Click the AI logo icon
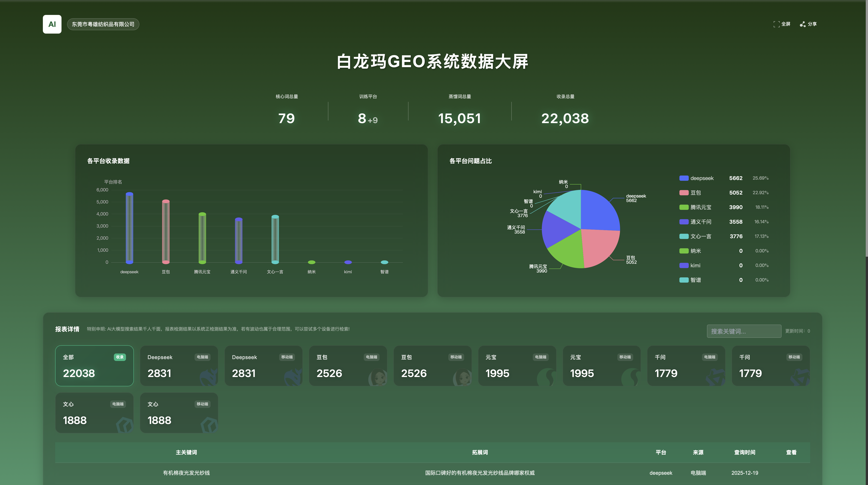Image resolution: width=868 pixels, height=485 pixels. click(x=52, y=24)
